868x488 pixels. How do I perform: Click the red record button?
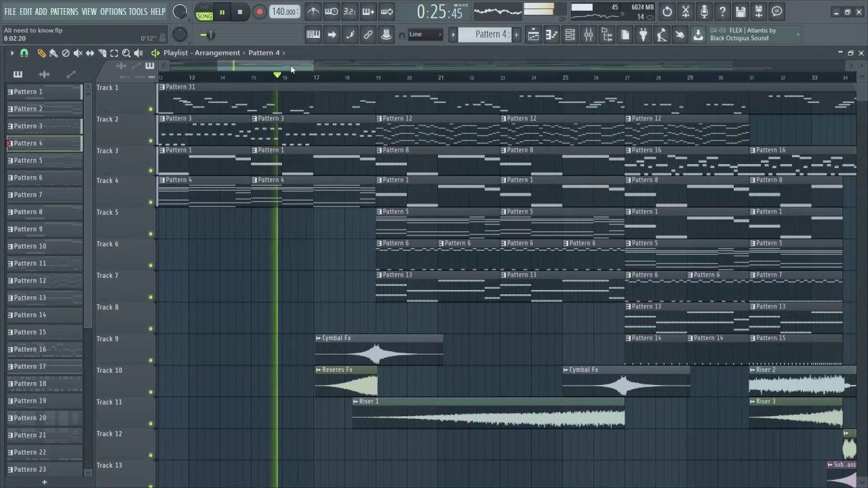[x=259, y=12]
